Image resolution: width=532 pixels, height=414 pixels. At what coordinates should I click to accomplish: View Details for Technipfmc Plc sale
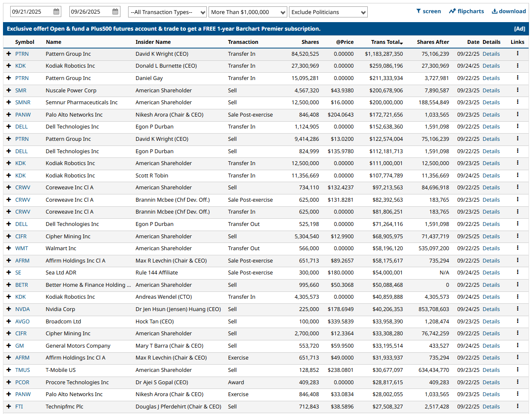click(x=491, y=406)
